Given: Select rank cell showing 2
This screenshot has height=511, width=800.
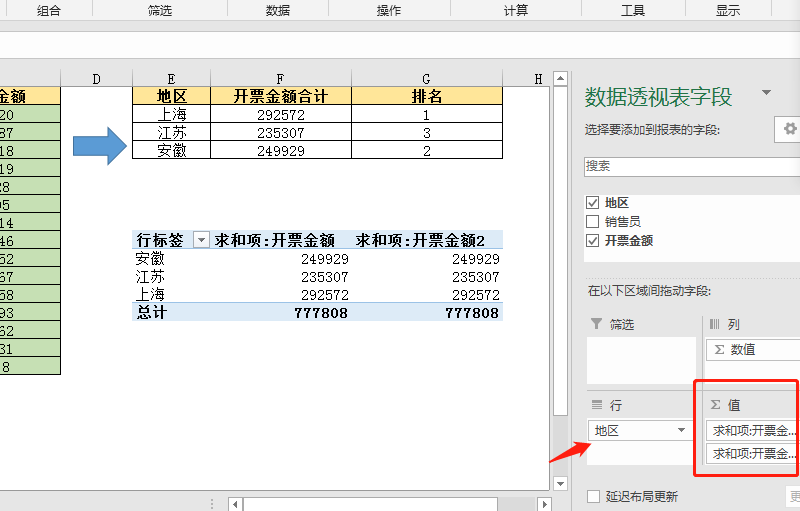Looking at the screenshot, I should click(x=427, y=150).
